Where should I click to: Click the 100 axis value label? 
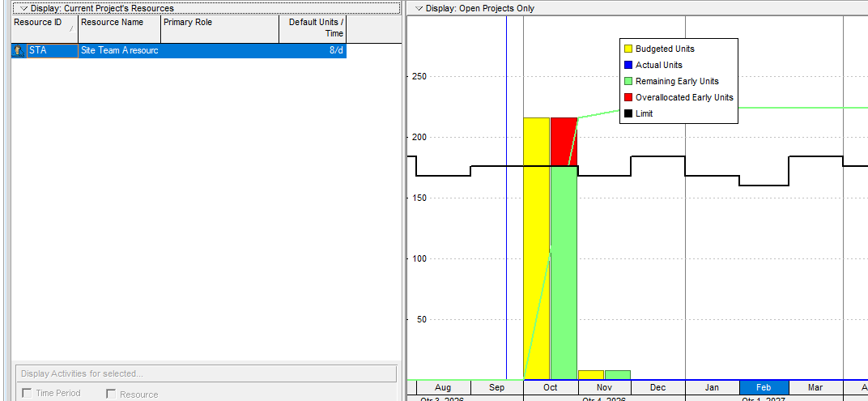click(x=421, y=258)
